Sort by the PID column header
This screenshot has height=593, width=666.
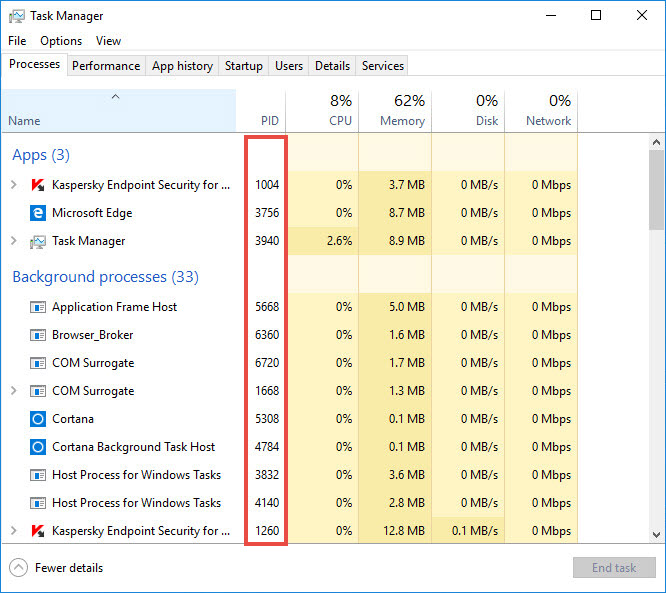261,110
